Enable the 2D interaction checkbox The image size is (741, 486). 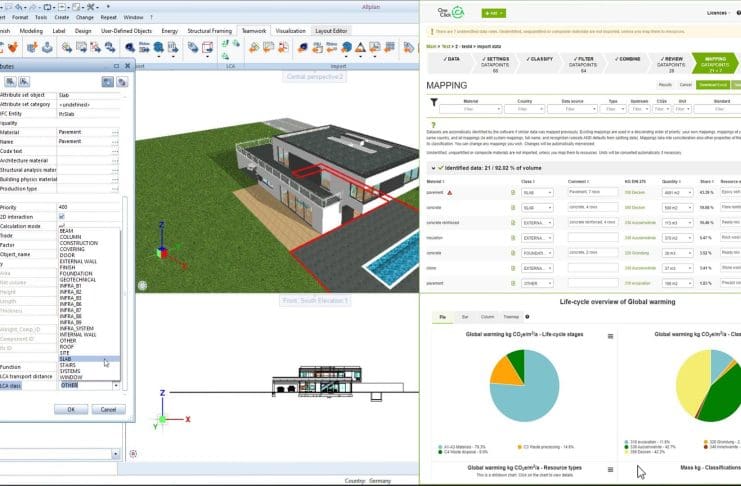tap(62, 216)
